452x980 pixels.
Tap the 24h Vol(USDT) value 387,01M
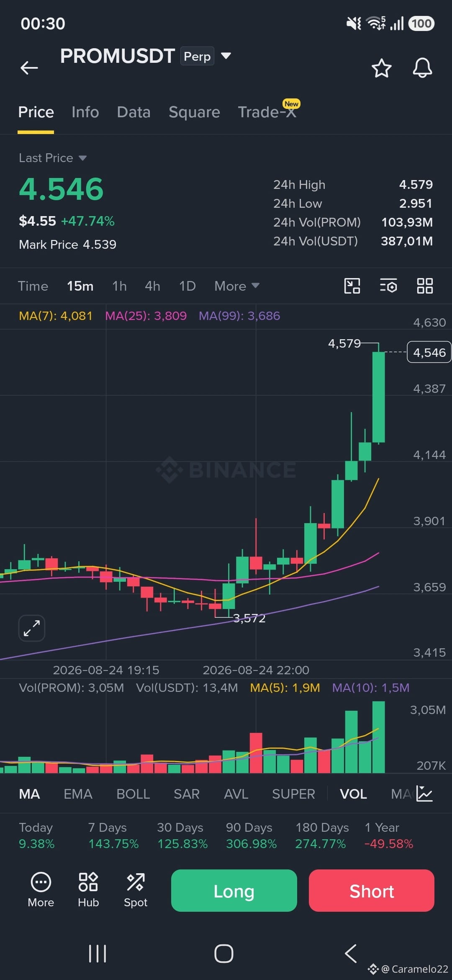[x=407, y=241]
